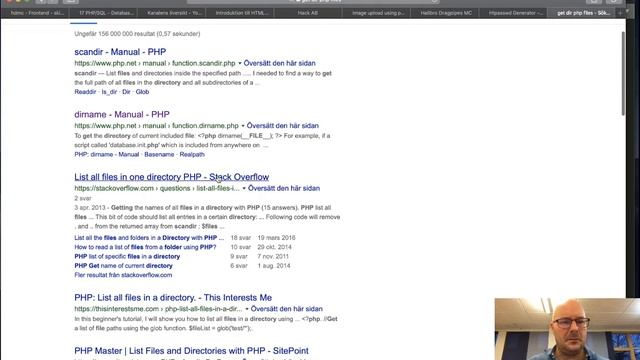Screen dimensions: 640x360
Task: Expand dropdown arrow beside stackoverflow.com result URL
Action: pos(244,188)
